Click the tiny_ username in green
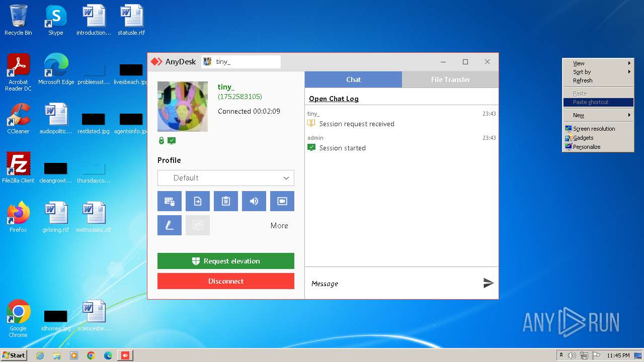 tap(226, 87)
